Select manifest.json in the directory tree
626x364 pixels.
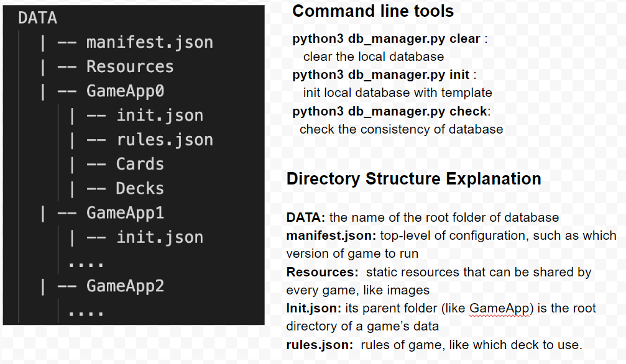pyautogui.click(x=150, y=42)
